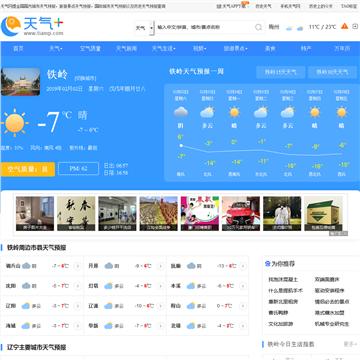This screenshot has width=360, height=360.
Task: Click the city search input field
Action: (x=205, y=27)
